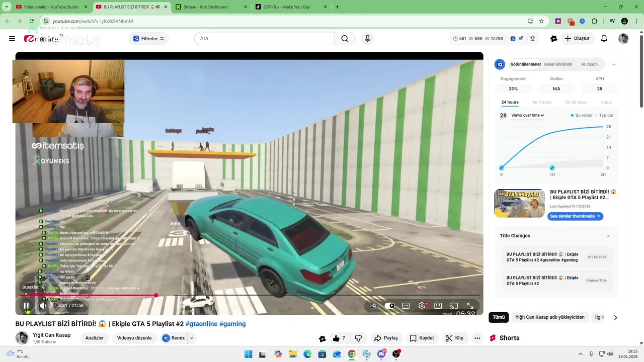Like the video with thumbs up
This screenshot has height=362, width=644.
pyautogui.click(x=339, y=338)
